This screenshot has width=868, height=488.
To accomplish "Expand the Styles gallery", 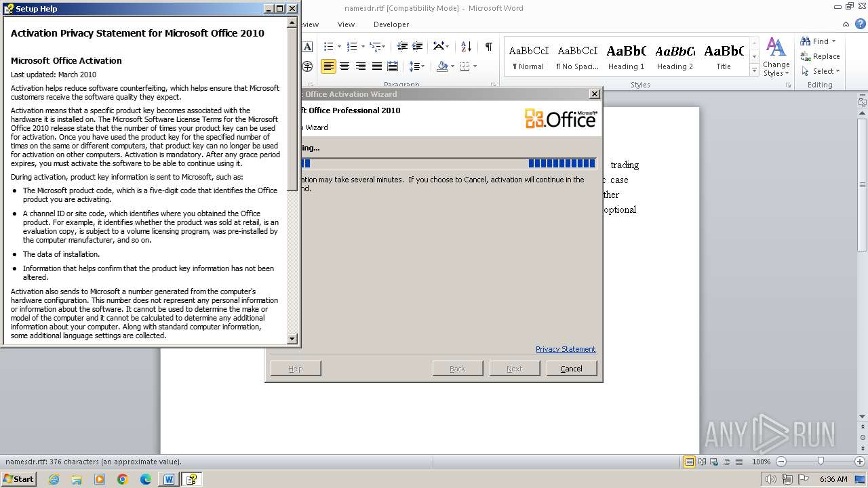I will (x=754, y=70).
